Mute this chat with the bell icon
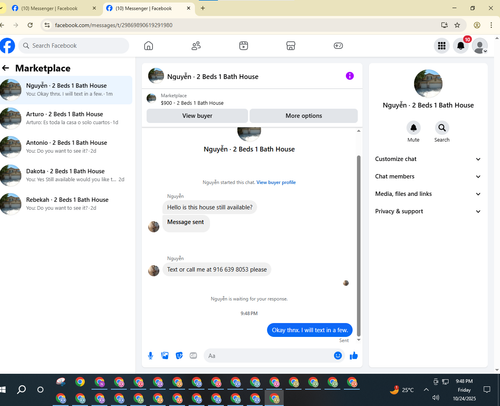500x406 pixels. coord(413,128)
